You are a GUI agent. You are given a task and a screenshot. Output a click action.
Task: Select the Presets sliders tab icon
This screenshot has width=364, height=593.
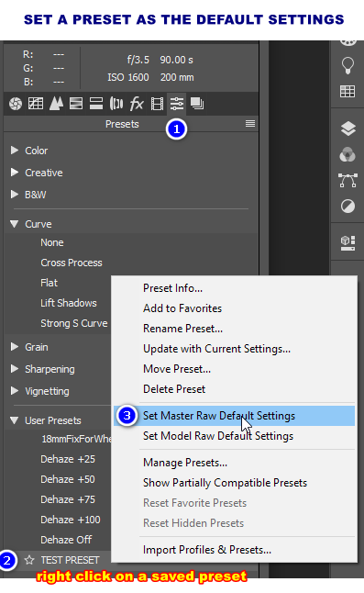177,103
